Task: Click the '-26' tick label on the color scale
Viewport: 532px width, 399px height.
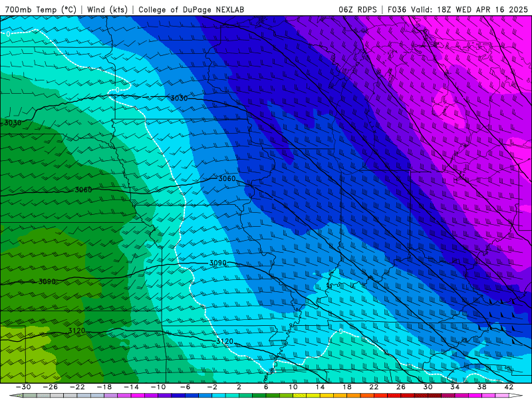Action: pos(51,387)
